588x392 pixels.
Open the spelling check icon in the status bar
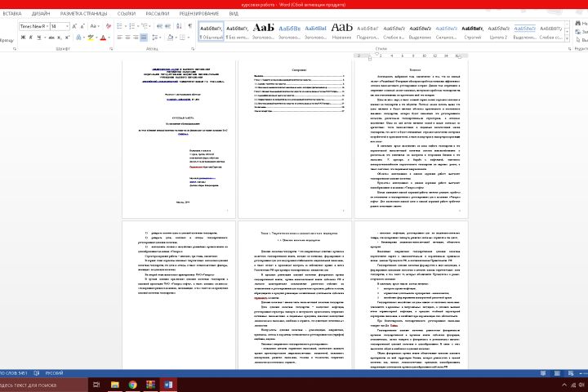(x=37, y=373)
